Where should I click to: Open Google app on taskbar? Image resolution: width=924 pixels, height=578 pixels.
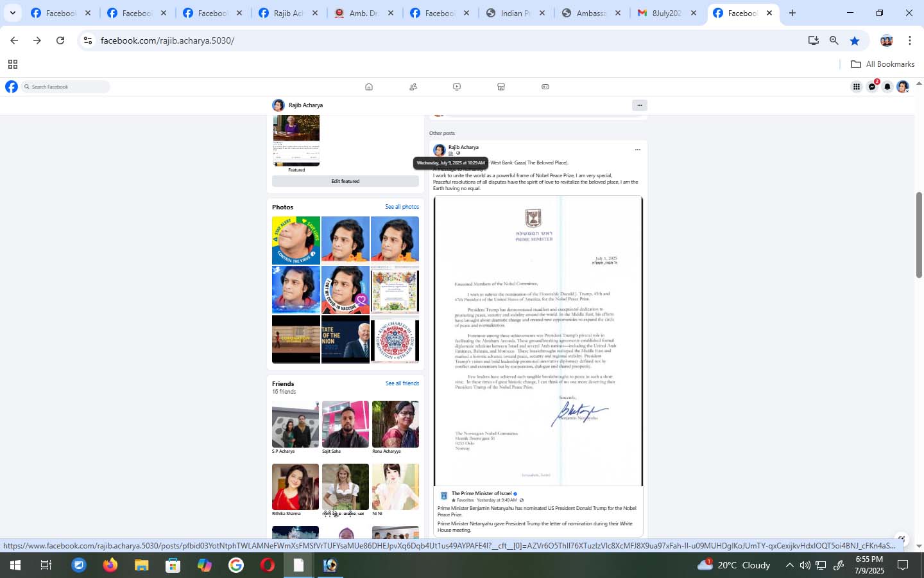(236, 565)
